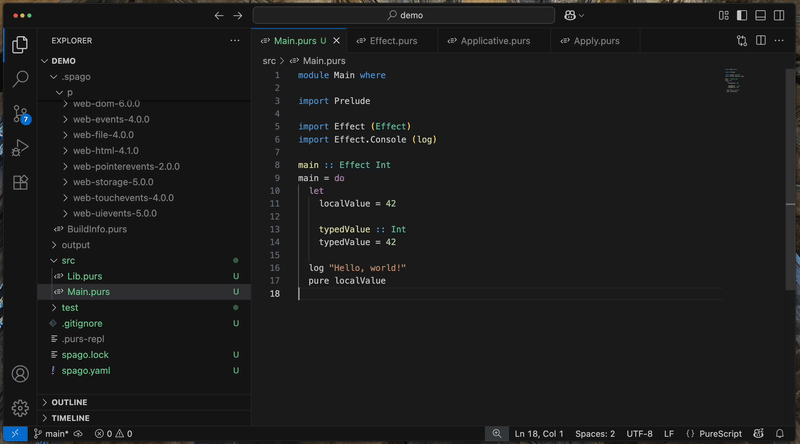Click the demo command center search box
Image resolution: width=800 pixels, height=444 pixels.
coord(404,15)
